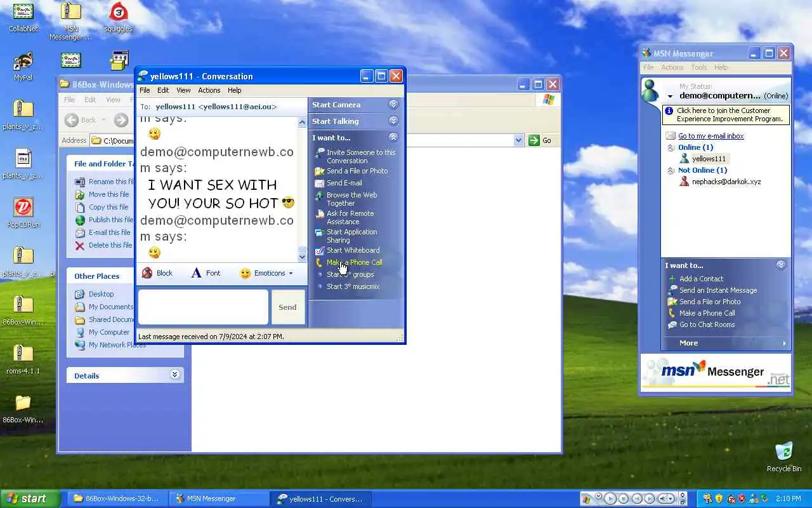Select the MyPal desktop icon
The width and height of the screenshot is (812, 508).
(x=23, y=67)
